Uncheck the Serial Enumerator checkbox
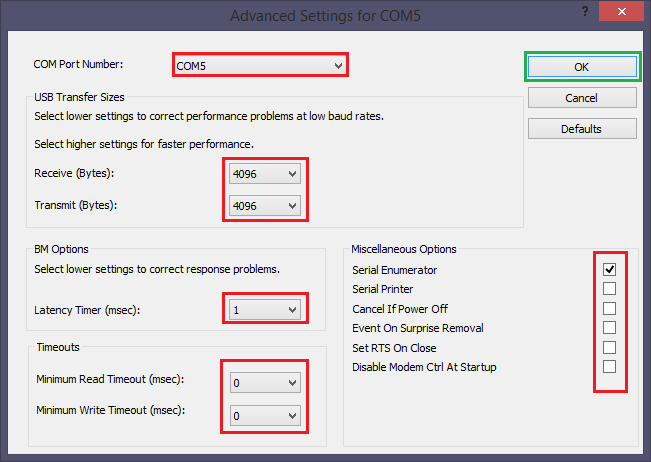651x462 pixels. (609, 270)
